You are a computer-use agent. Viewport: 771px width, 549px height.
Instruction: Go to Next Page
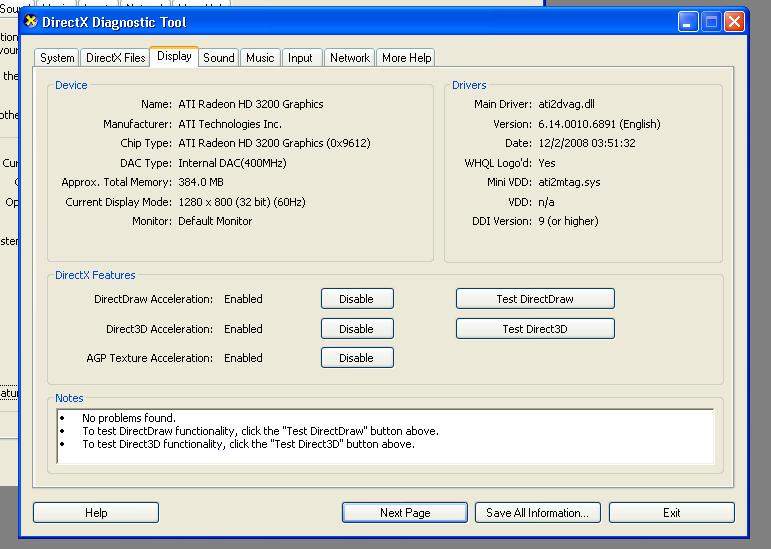click(405, 513)
